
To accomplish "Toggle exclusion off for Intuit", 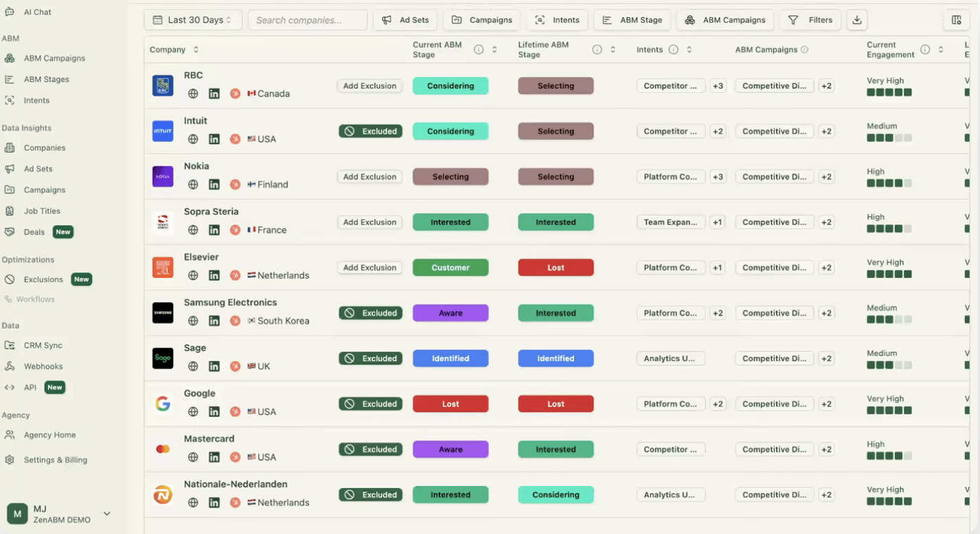I will (370, 131).
